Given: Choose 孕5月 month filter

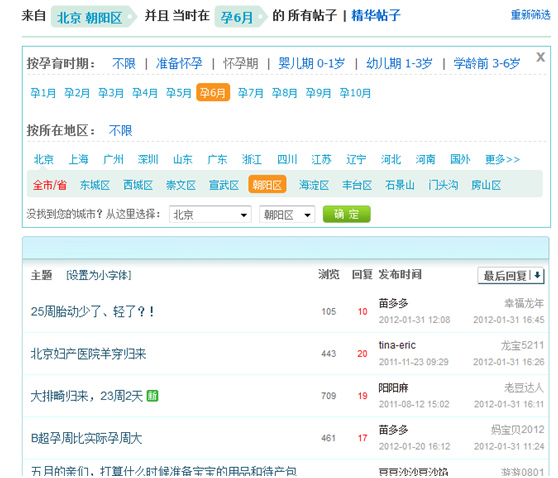Looking at the screenshot, I should tap(179, 93).
